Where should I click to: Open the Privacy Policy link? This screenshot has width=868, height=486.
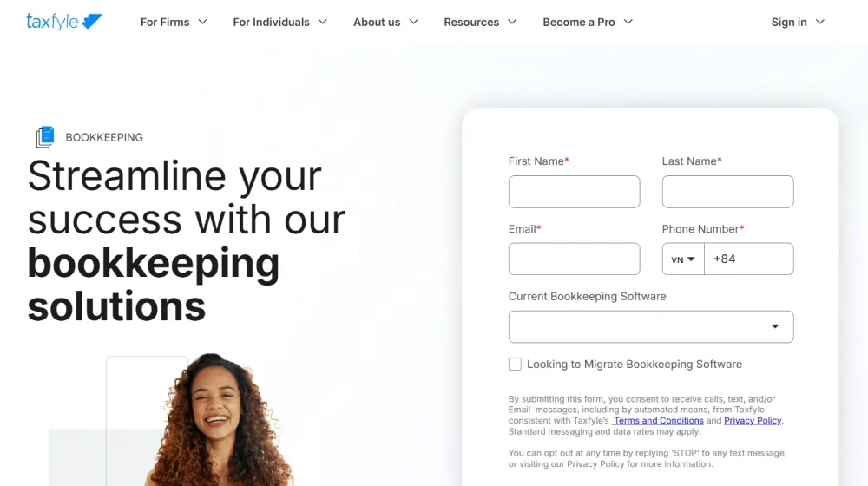[753, 421]
